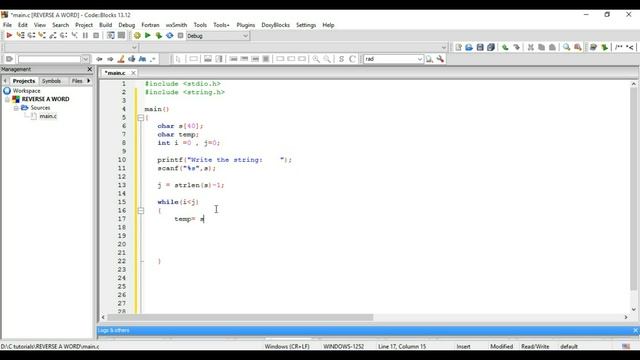Screen dimensions: 640x360
Task: Open the 'rad' search text dropdown
Action: point(420,59)
